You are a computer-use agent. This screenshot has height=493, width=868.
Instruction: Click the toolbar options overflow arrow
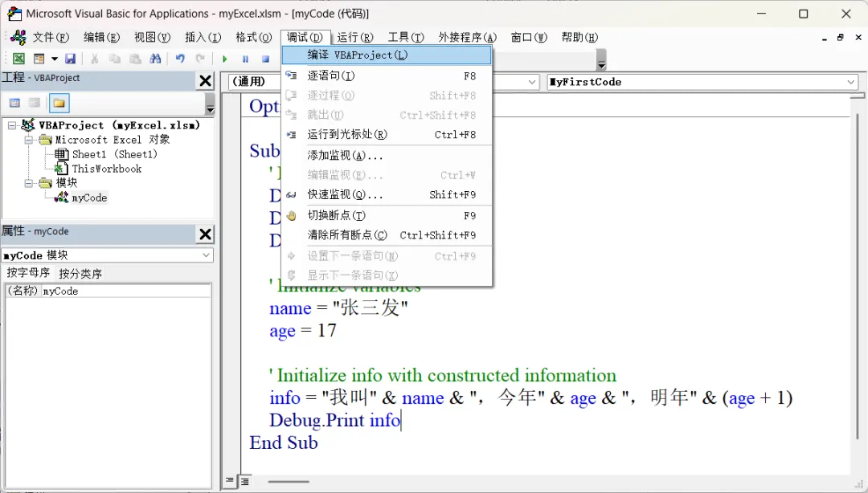point(601,59)
